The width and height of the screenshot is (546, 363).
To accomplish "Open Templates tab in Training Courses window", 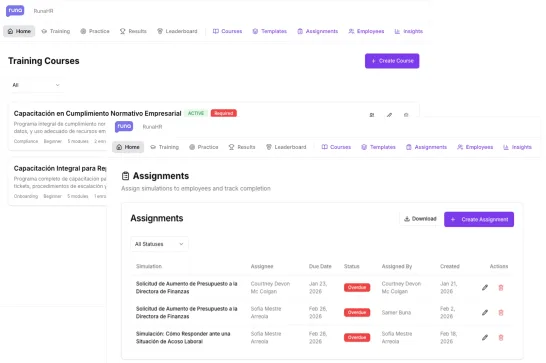I will (270, 31).
